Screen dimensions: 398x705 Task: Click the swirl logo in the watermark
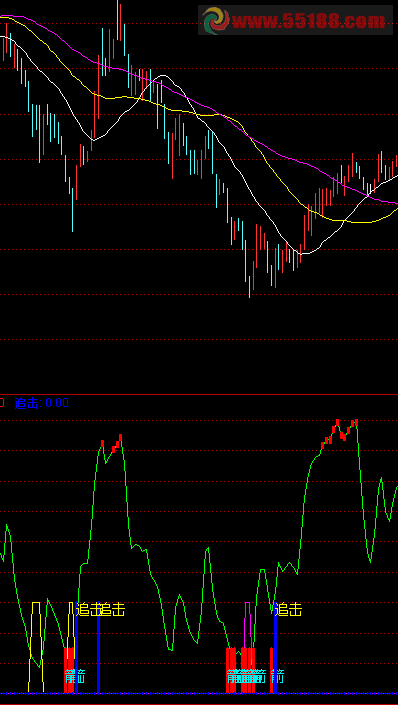(x=216, y=20)
